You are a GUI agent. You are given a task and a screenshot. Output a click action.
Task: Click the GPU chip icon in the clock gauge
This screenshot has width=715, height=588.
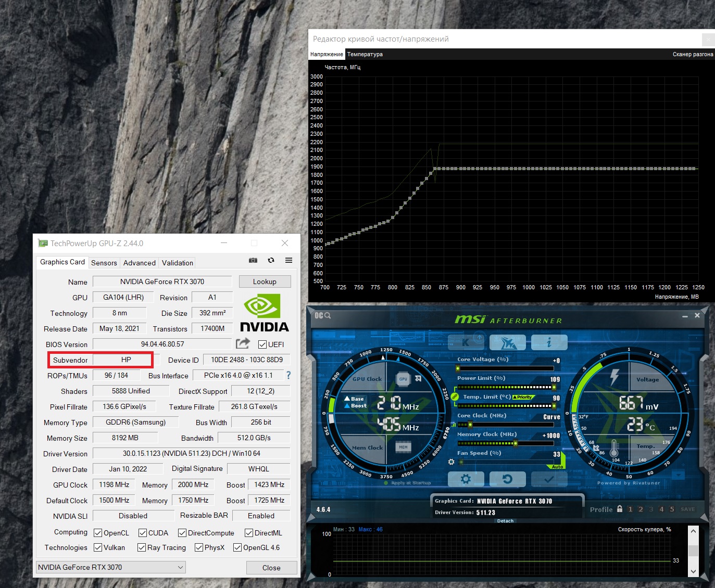[x=403, y=379]
